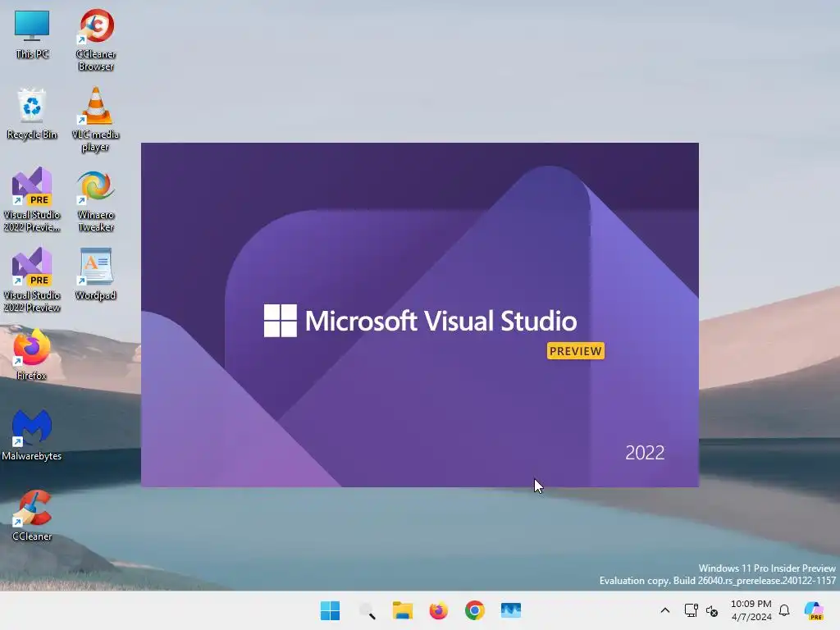840x630 pixels.
Task: Select the Malwarebytes desktop shortcut
Action: coord(32,435)
